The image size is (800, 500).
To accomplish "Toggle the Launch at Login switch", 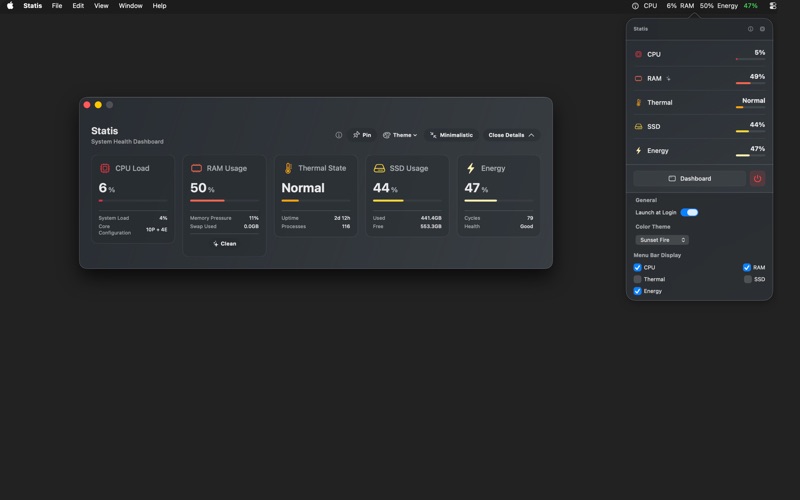I will point(689,212).
